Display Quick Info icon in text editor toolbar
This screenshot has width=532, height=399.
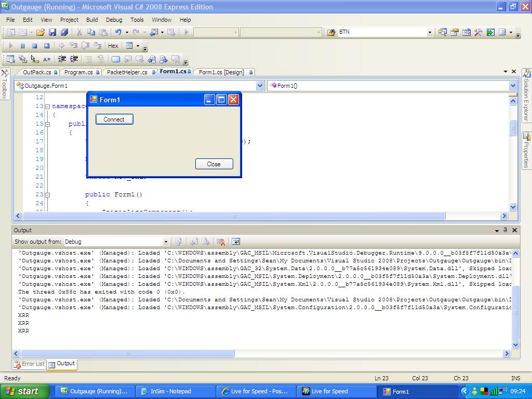[34, 59]
